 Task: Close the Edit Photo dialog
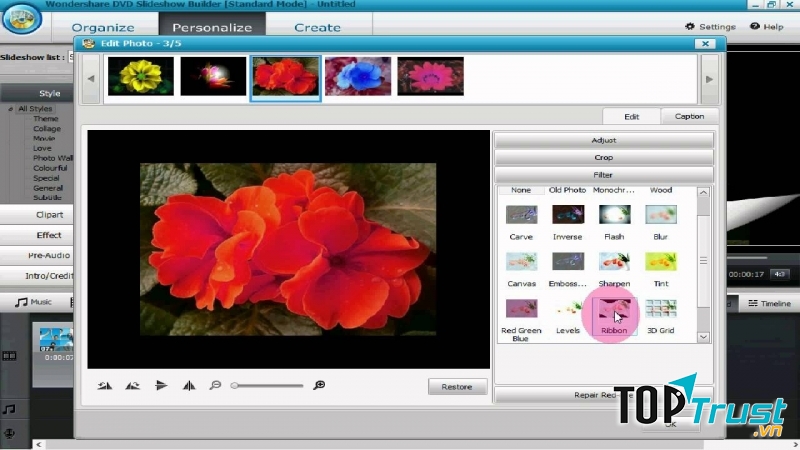705,44
